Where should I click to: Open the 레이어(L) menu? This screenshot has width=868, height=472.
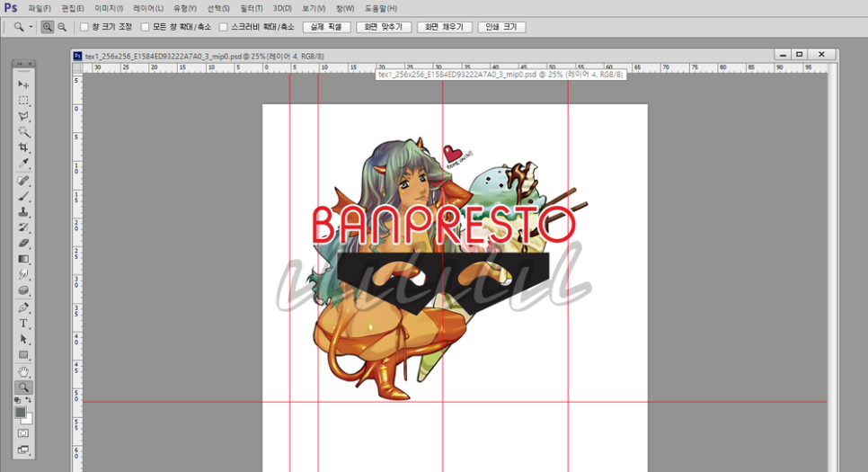147,8
